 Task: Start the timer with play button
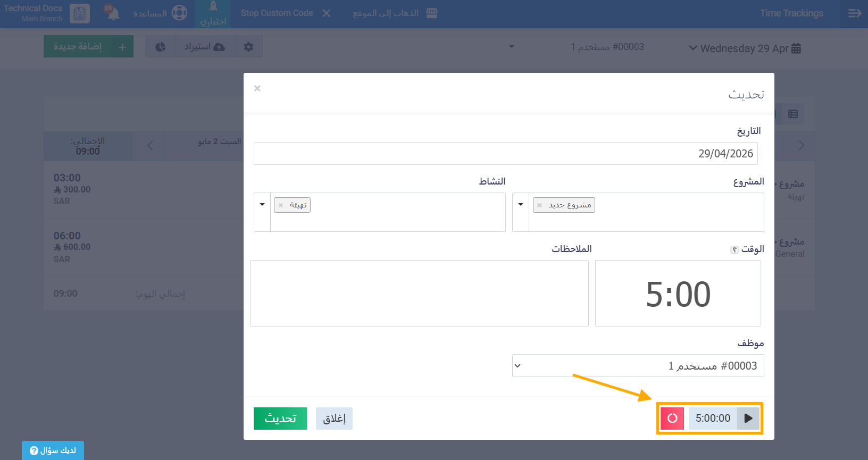tap(748, 418)
